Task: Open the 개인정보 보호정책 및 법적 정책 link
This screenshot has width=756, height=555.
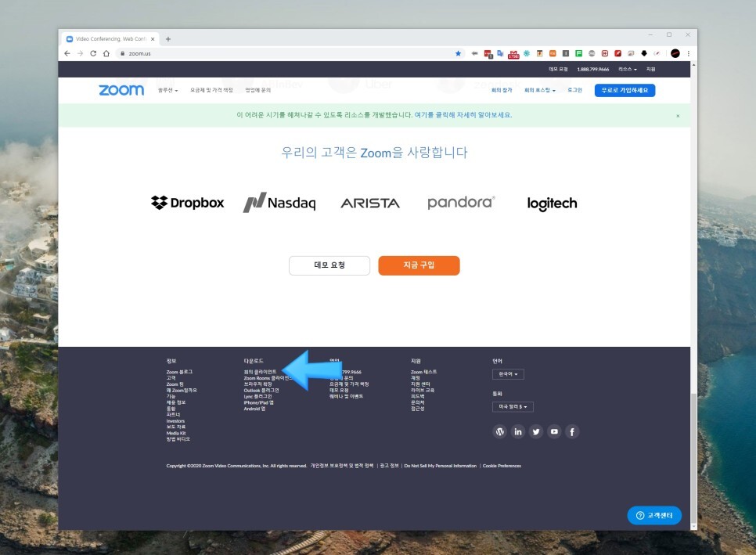Action: [342, 466]
